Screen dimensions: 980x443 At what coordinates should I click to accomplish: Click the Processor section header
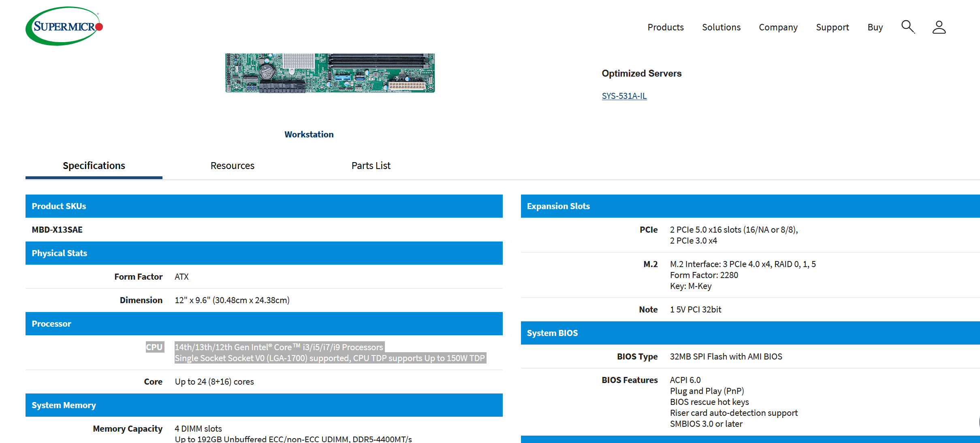click(51, 324)
